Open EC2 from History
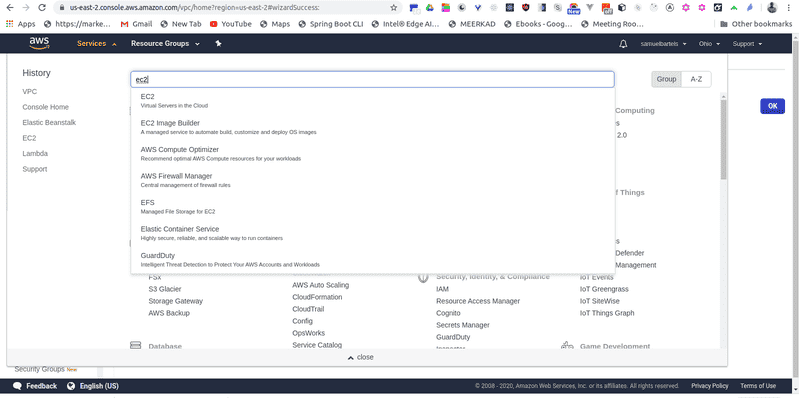799x398 pixels. [29, 138]
